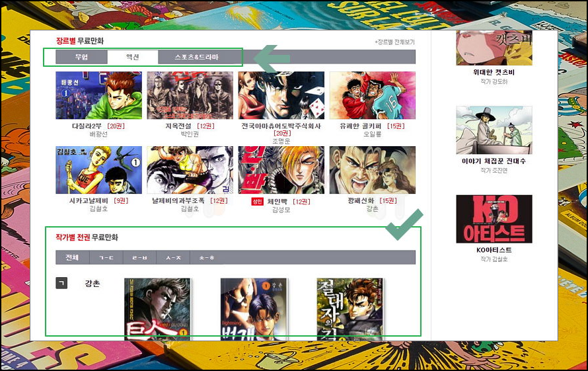Open 전국아마츄어도박주식회사 cover thumbnail

pos(281,95)
